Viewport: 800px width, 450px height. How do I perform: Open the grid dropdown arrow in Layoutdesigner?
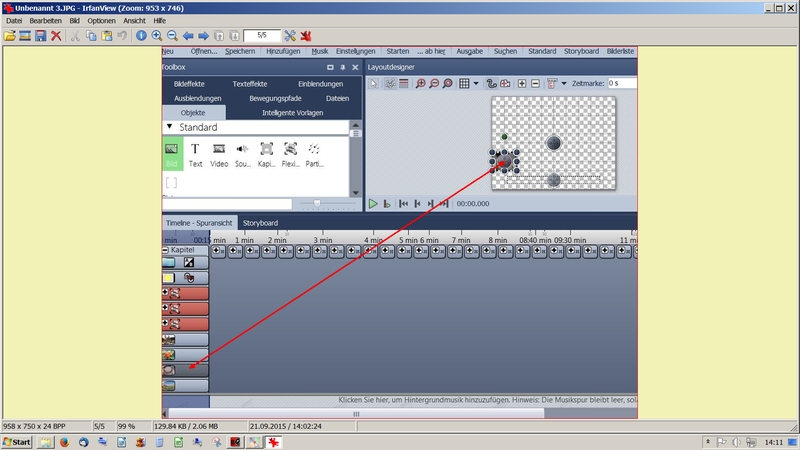(476, 83)
